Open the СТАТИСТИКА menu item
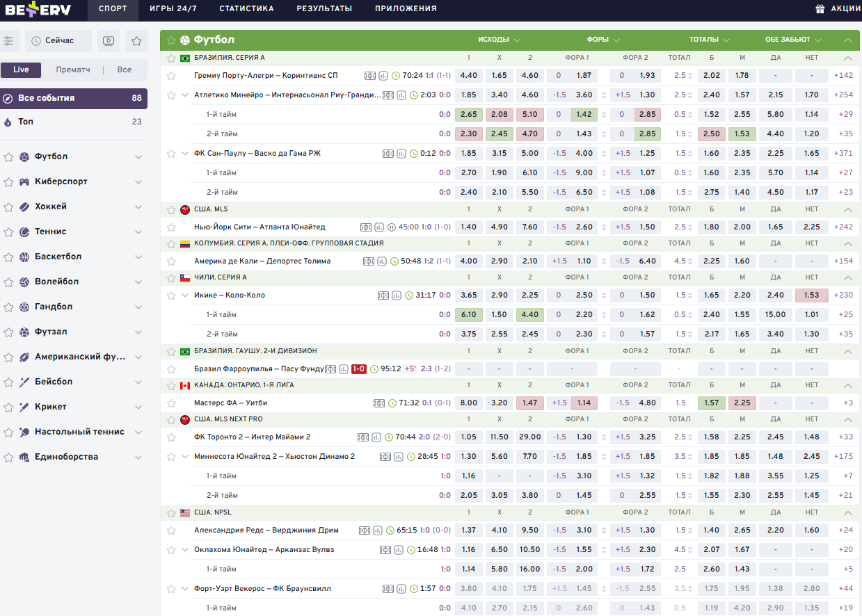862x616 pixels. (x=246, y=9)
